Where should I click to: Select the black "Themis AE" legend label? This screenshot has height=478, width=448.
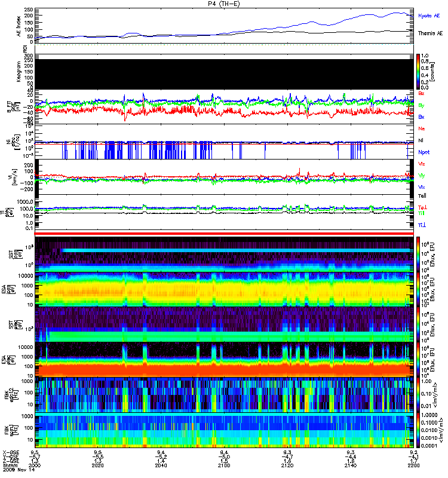tap(430, 33)
